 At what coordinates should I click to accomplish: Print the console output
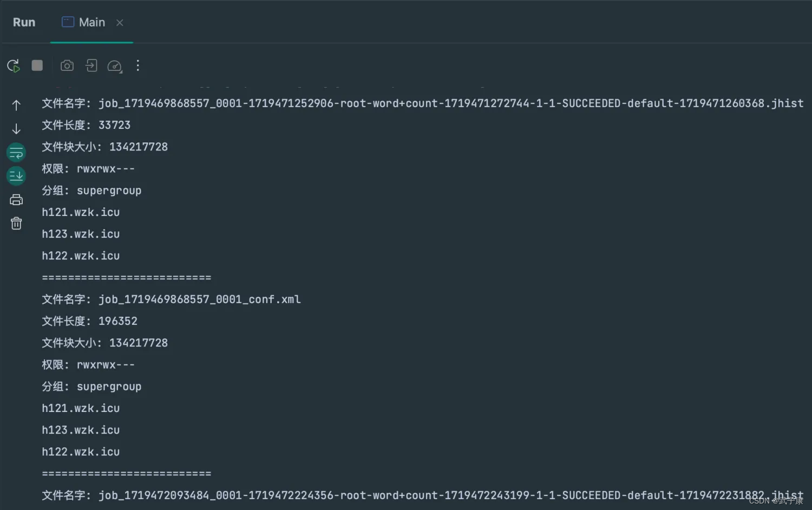16,200
